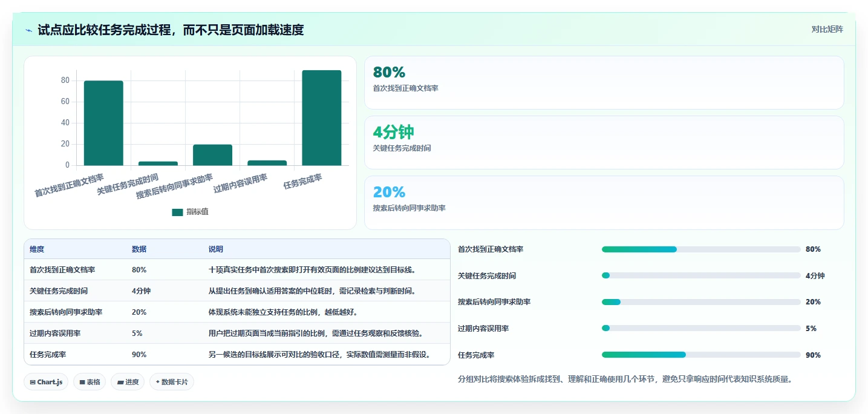The image size is (868, 414).
Task: Click the 关键任务完成时间 progress bar
Action: click(x=701, y=275)
